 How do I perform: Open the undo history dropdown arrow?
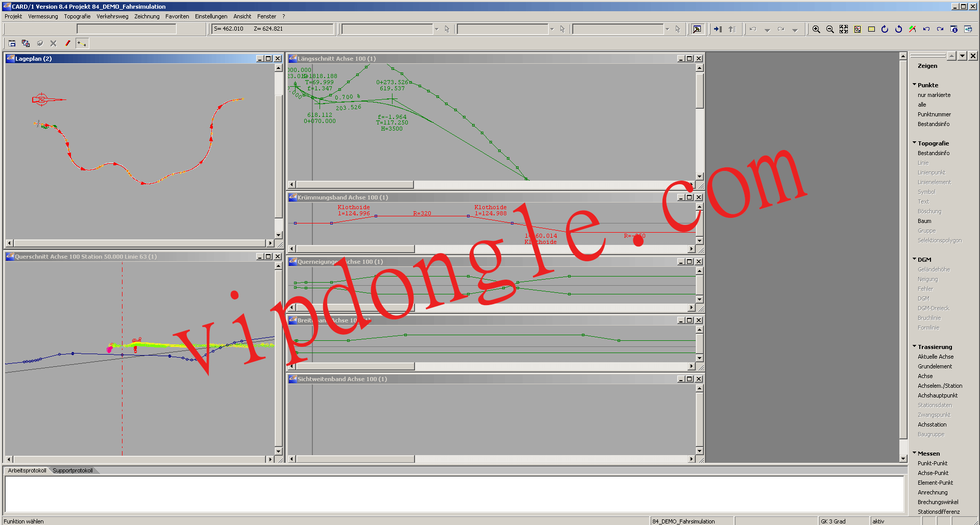click(767, 30)
